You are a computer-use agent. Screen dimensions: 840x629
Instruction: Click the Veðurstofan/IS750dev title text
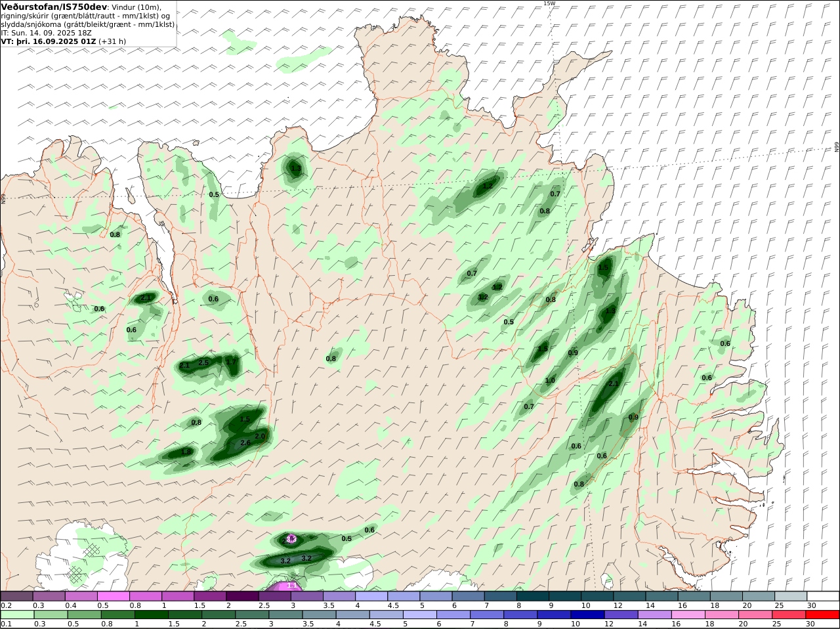coord(54,7)
